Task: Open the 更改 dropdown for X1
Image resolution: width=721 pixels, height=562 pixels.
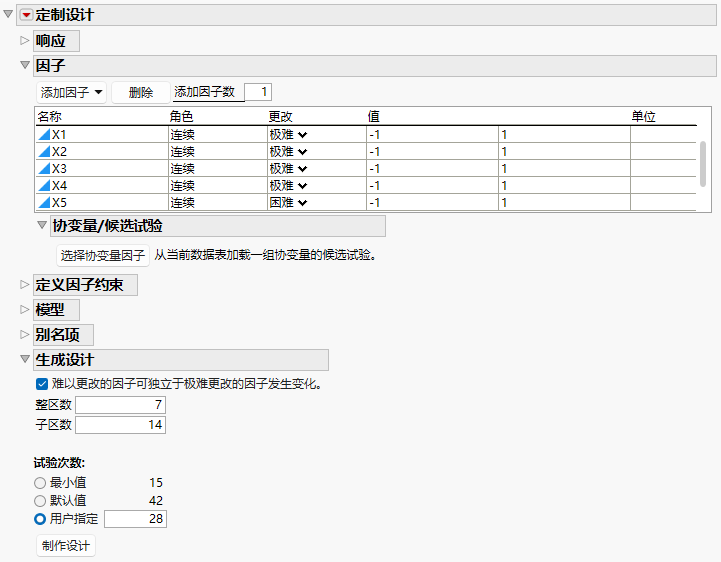Action: click(302, 135)
